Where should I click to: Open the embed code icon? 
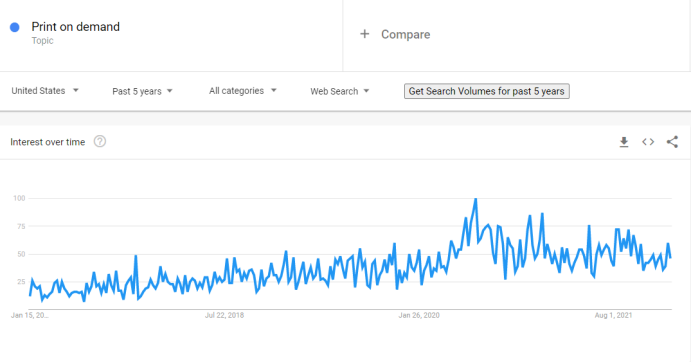tap(648, 142)
